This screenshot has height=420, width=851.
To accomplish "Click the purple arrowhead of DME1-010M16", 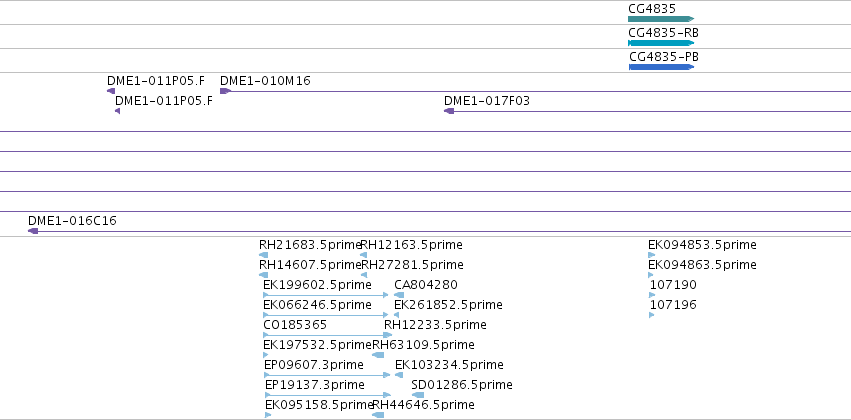I will tap(225, 91).
